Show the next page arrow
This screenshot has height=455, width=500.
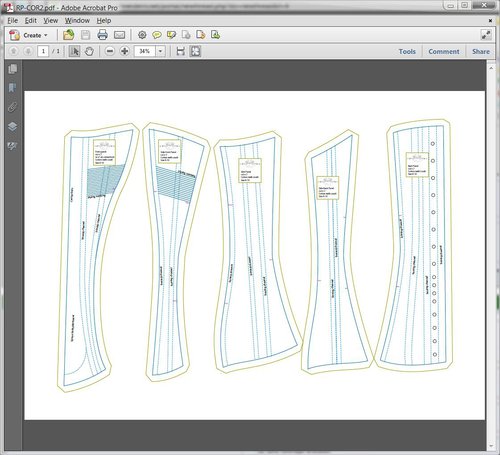point(28,51)
